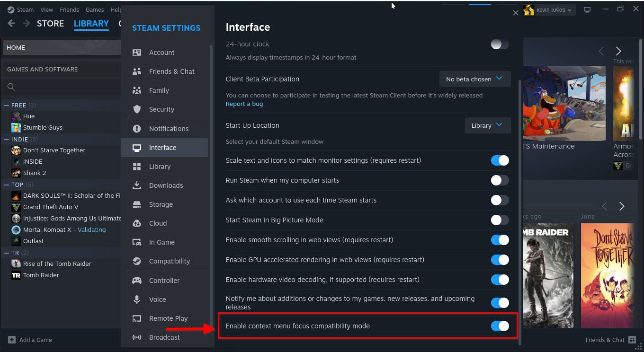Open the Client Beta Participation dropdown
Image resolution: width=644 pixels, height=352 pixels.
pos(475,79)
